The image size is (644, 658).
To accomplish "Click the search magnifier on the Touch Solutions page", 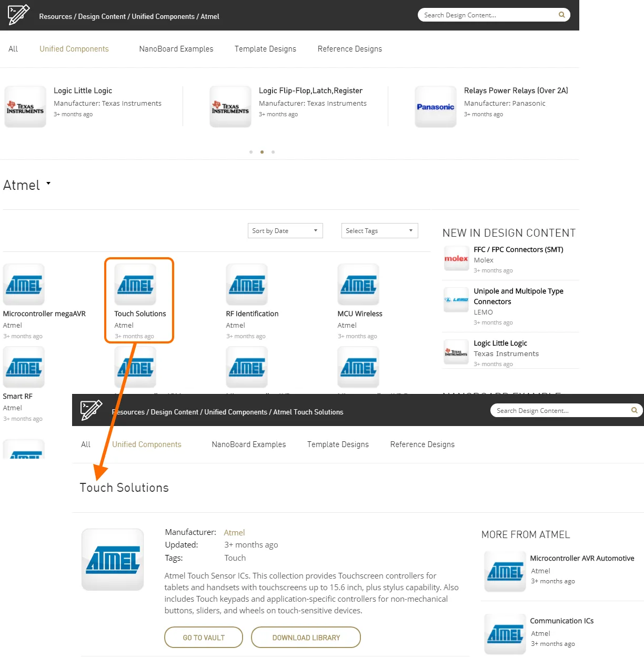I will (x=634, y=410).
